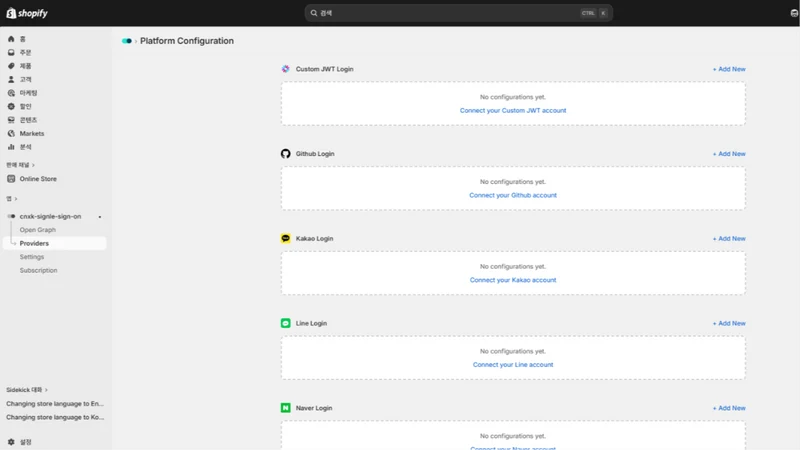Click the app icon in breadcrumb header
The height and width of the screenshot is (450, 800).
coord(127,41)
